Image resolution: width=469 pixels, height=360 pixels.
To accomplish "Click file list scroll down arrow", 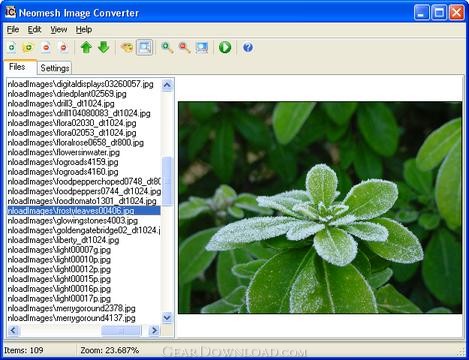I will [x=167, y=317].
